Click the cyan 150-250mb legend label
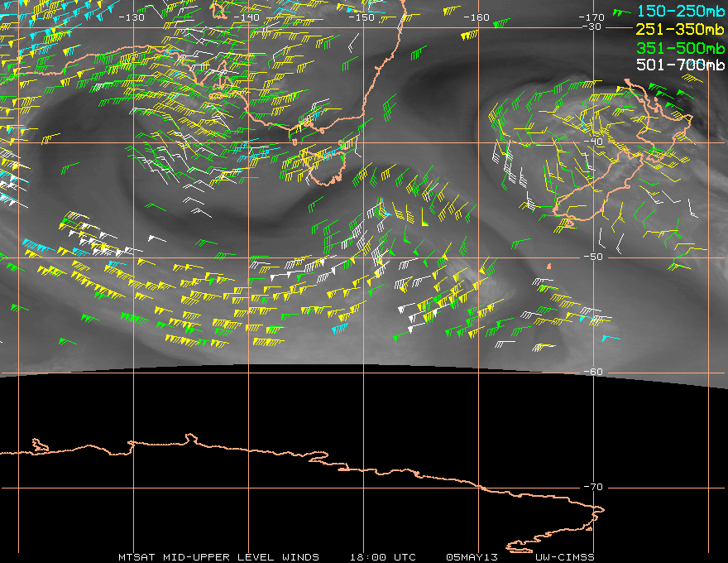Screen dimensions: 728x563 pos(681,11)
